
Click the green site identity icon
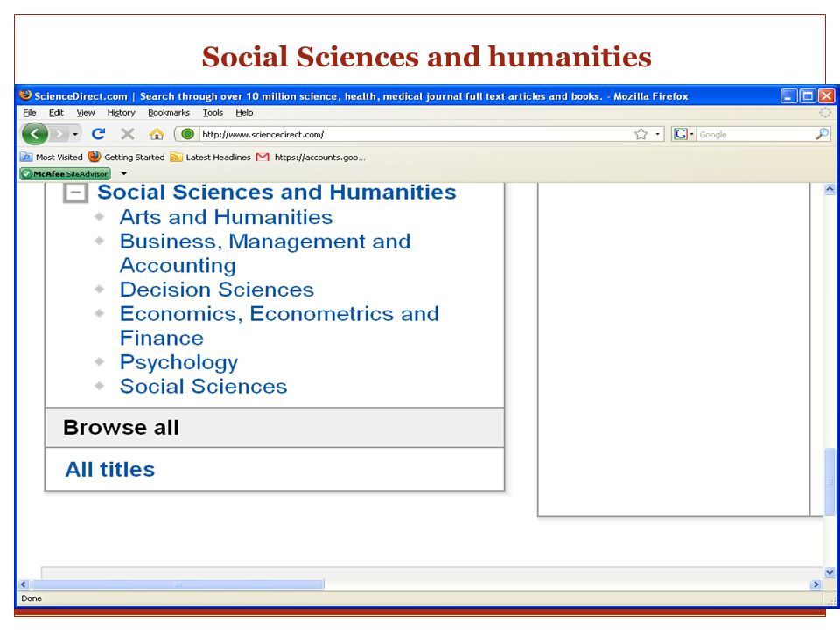(187, 134)
